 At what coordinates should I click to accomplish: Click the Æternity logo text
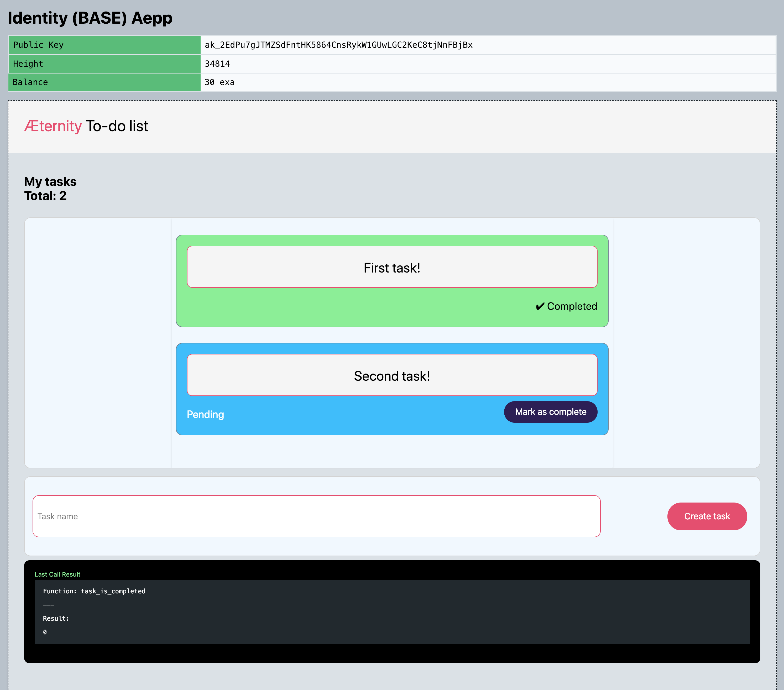(53, 126)
